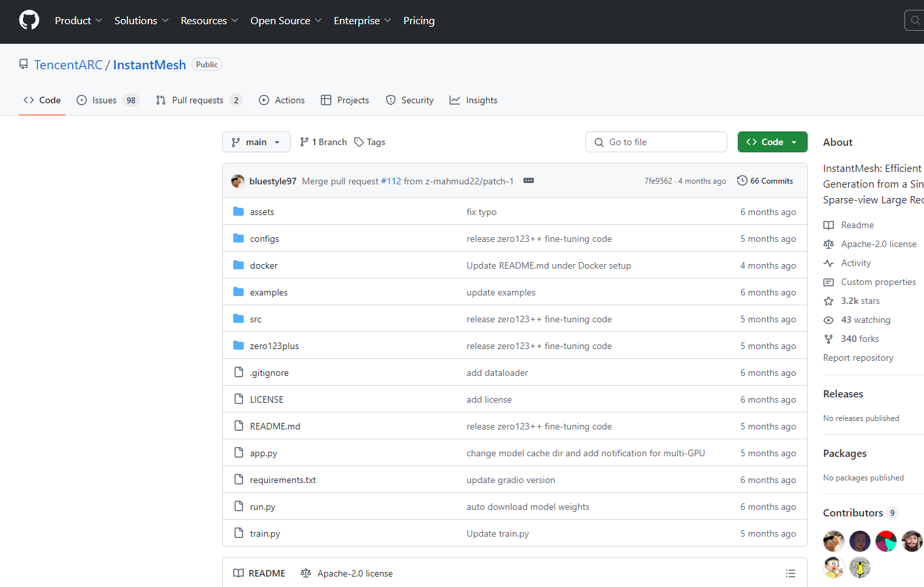This screenshot has height=587, width=924.
Task: Open the Product dropdown menu
Action: 78,21
